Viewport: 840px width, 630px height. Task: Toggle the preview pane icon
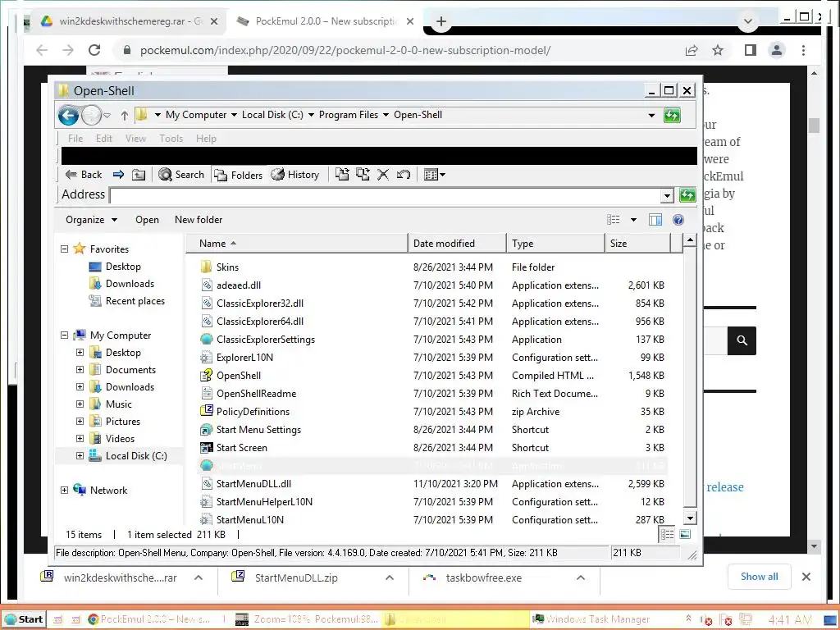click(655, 220)
